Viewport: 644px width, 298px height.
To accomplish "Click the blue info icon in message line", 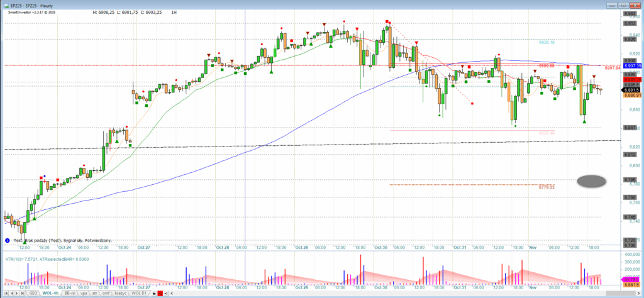I will tap(7, 240).
